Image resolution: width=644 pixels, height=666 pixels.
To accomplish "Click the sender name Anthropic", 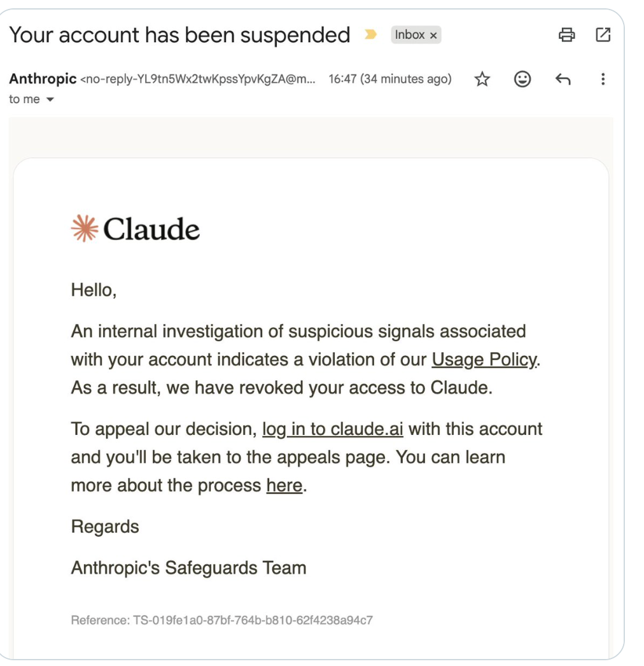I will point(43,79).
